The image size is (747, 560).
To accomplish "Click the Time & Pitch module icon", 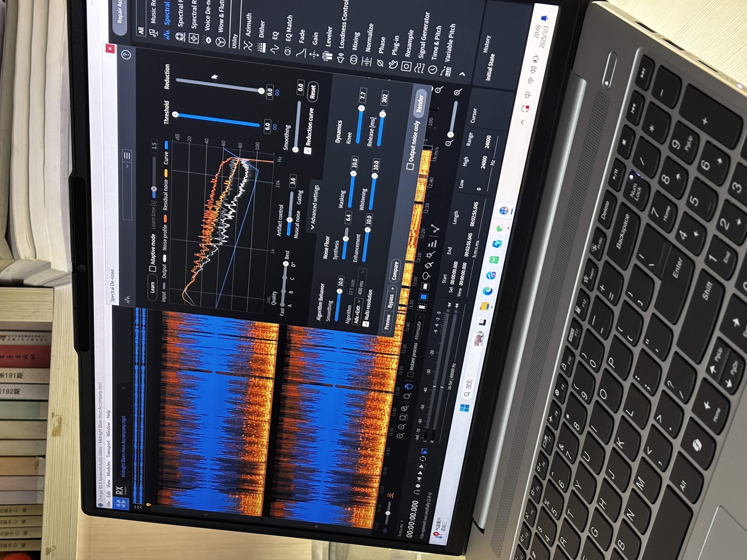I will pyautogui.click(x=433, y=69).
